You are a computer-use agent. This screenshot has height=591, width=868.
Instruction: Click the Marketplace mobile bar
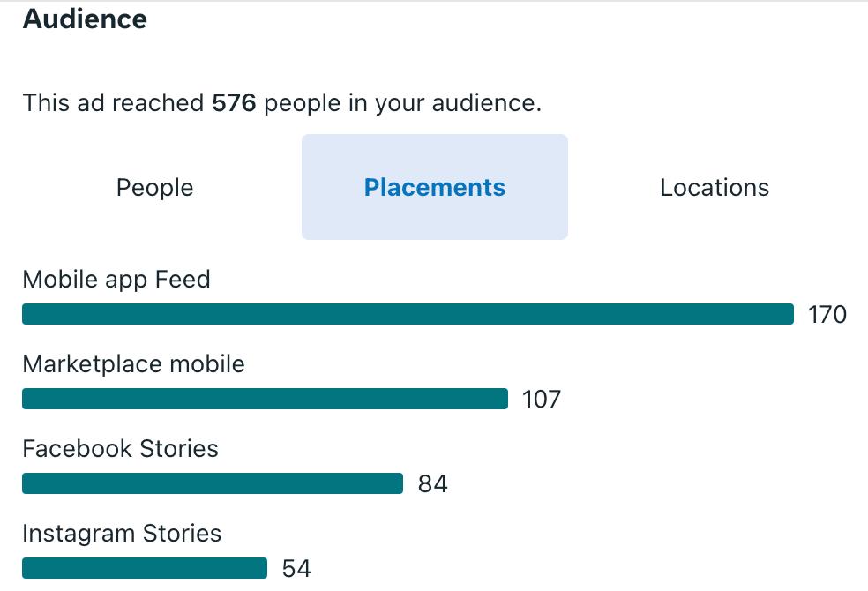[266, 399]
